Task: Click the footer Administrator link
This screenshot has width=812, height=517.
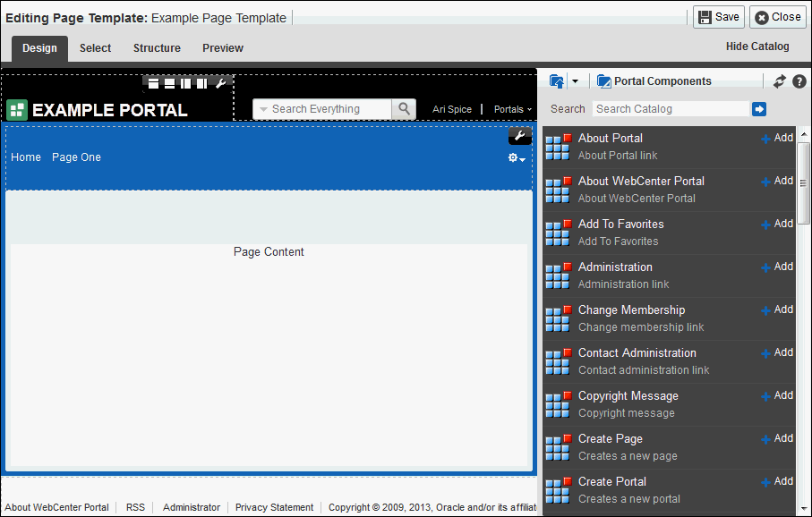Action: [x=192, y=507]
